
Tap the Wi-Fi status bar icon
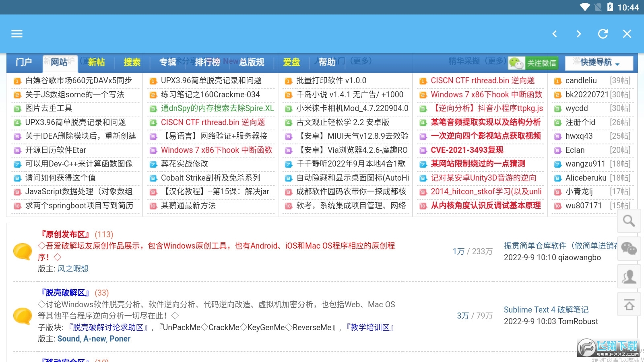(585, 7)
